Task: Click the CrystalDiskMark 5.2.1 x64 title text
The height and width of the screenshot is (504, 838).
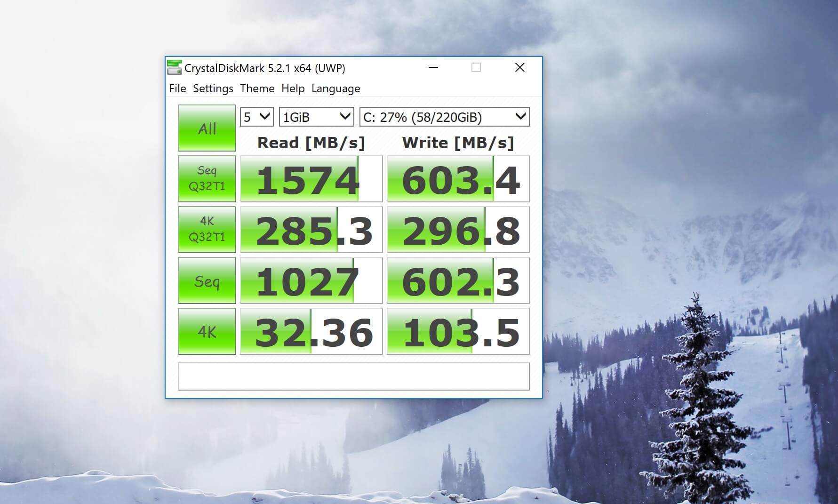Action: click(x=265, y=68)
